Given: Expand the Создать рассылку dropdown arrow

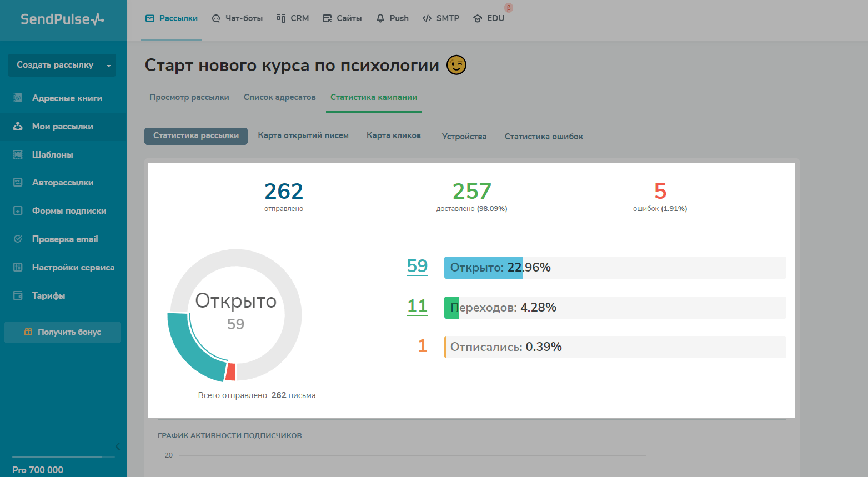Looking at the screenshot, I should (x=109, y=66).
